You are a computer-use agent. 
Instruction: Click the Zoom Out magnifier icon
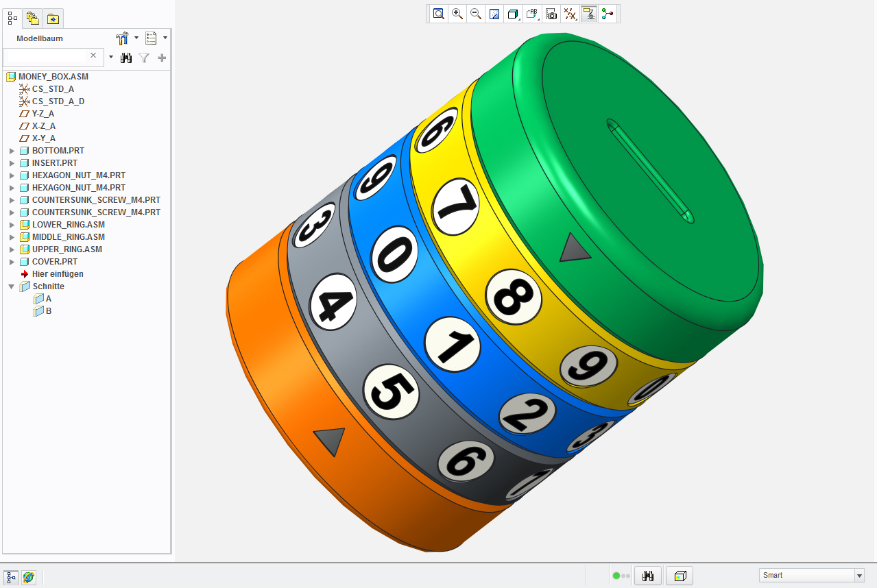476,14
